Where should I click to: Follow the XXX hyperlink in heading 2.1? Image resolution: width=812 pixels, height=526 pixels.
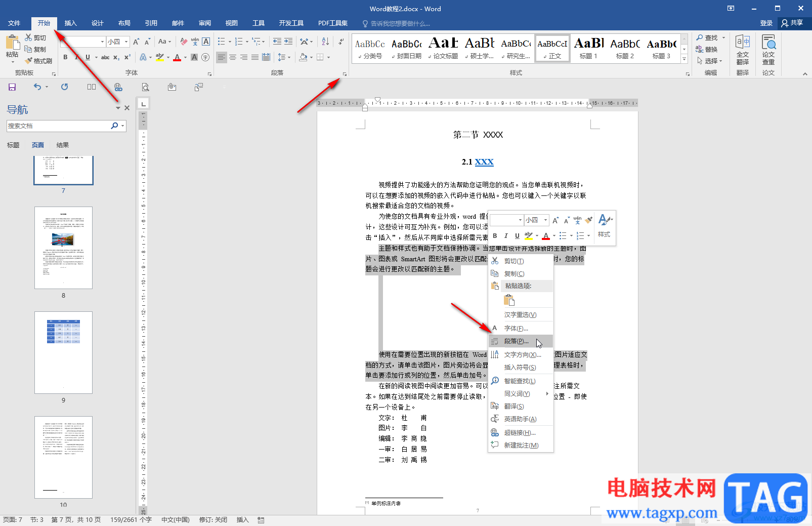click(x=484, y=162)
